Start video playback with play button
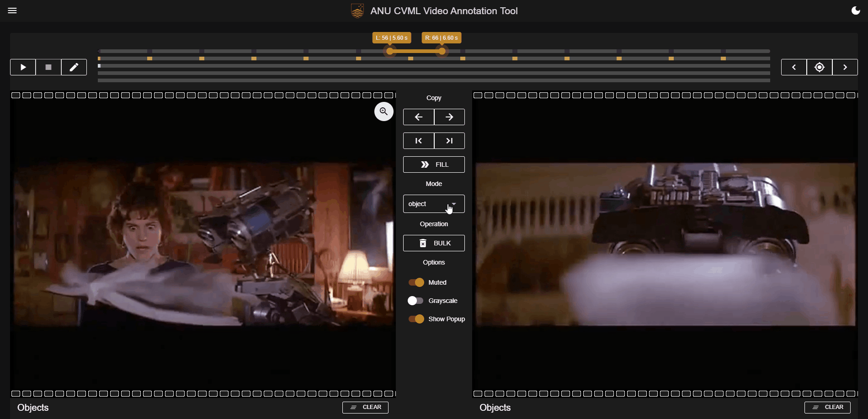868x419 pixels. [x=23, y=67]
